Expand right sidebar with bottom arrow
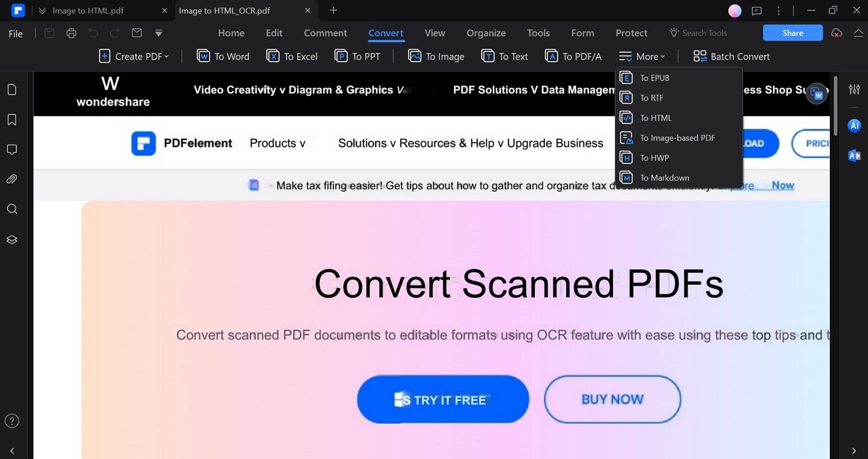The width and height of the screenshot is (868, 459). pos(854,451)
